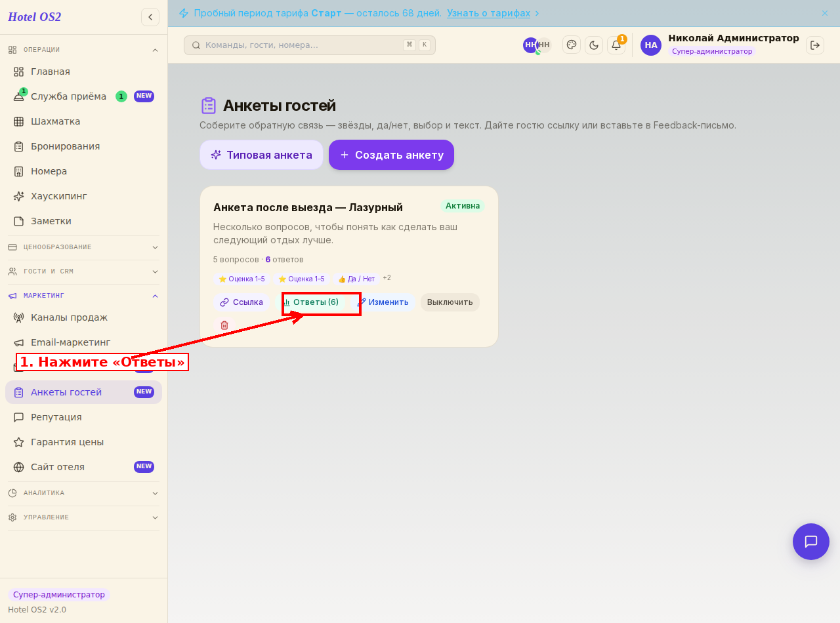The image size is (840, 623).
Task: Toggle dark mode with moon icon
Action: pos(594,45)
